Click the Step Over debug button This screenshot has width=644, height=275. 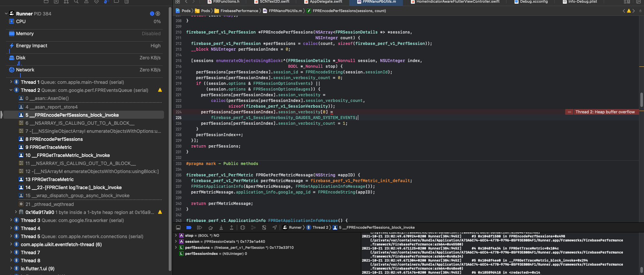[x=210, y=227]
